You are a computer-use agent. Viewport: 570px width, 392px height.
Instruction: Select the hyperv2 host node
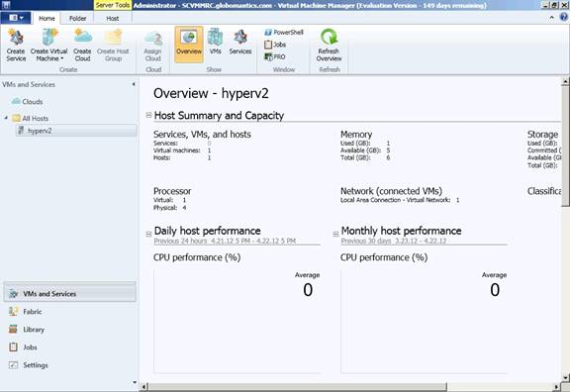point(76,131)
